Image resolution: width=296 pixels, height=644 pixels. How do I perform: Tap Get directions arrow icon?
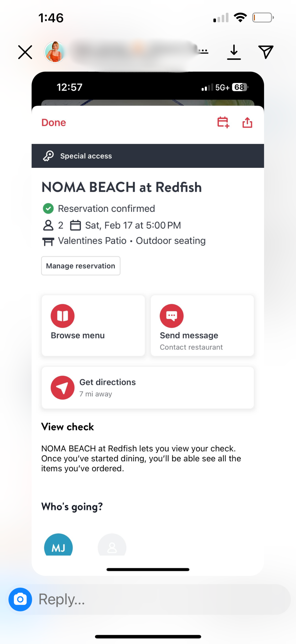[x=63, y=387]
